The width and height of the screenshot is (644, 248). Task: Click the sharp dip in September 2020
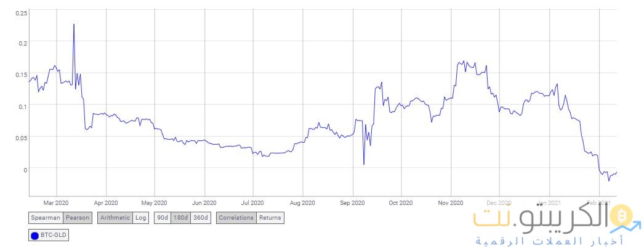[x=364, y=164]
